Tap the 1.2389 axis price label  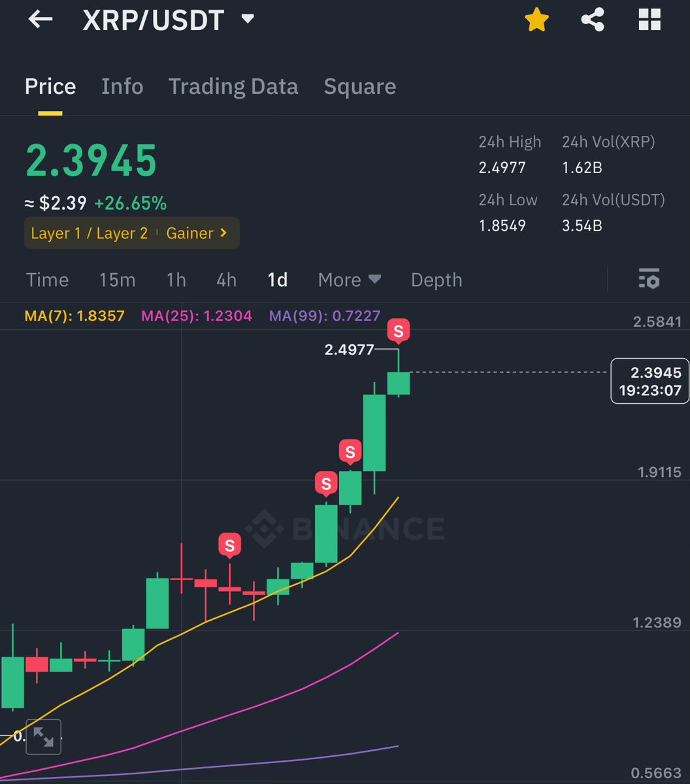pyautogui.click(x=657, y=623)
